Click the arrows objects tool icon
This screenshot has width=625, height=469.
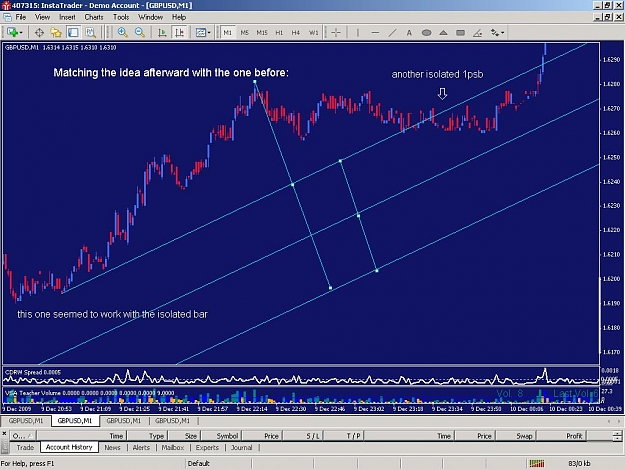(x=495, y=33)
